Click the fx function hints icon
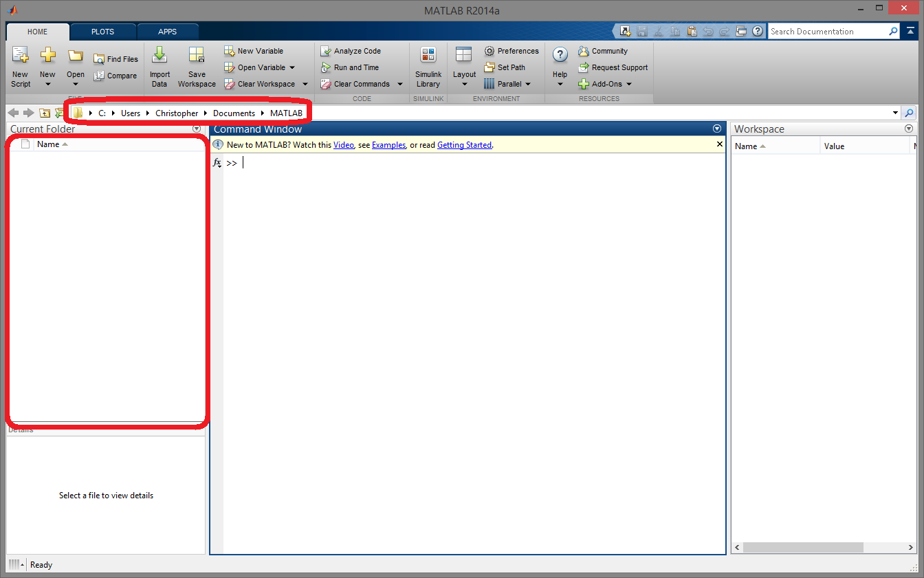This screenshot has width=924, height=578. 217,162
